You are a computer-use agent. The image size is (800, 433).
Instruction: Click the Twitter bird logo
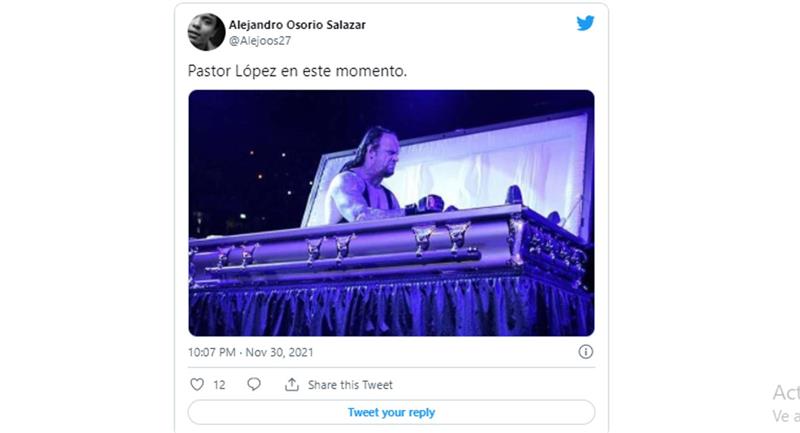click(585, 23)
